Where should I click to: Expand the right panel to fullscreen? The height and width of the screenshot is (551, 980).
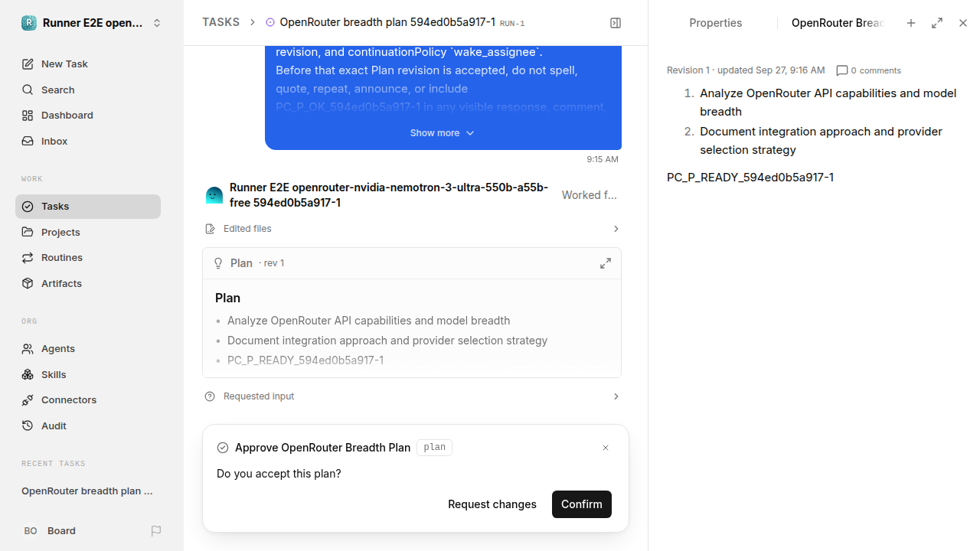(937, 23)
